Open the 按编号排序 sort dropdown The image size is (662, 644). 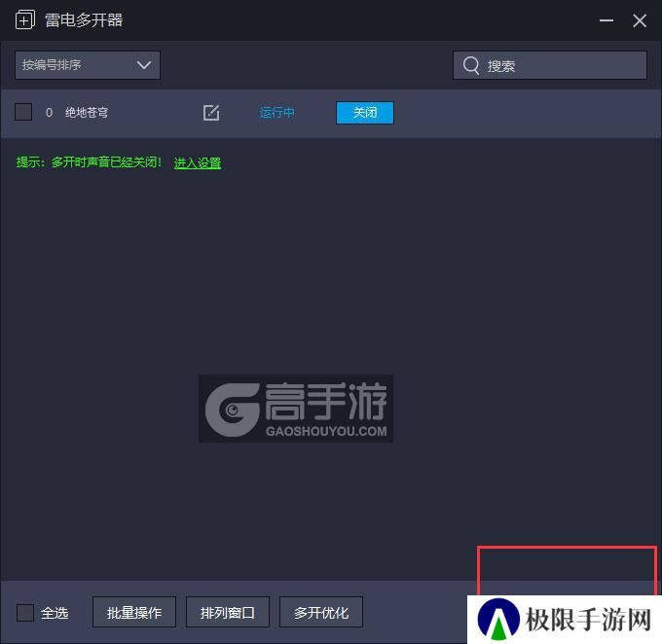[x=88, y=65]
